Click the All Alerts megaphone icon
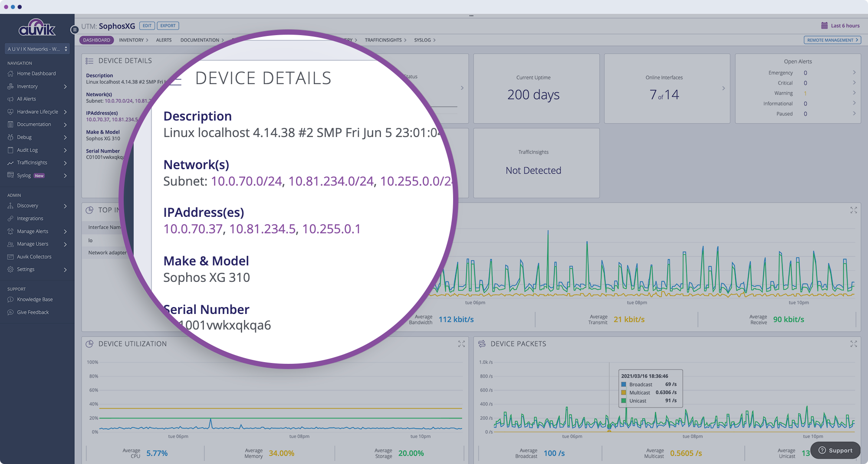868x464 pixels. click(x=11, y=99)
